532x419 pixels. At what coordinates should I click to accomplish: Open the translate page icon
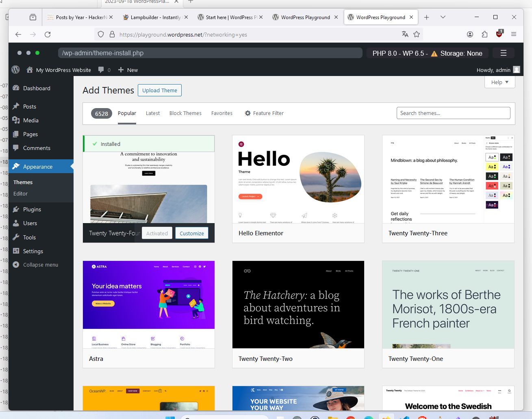coord(405,35)
